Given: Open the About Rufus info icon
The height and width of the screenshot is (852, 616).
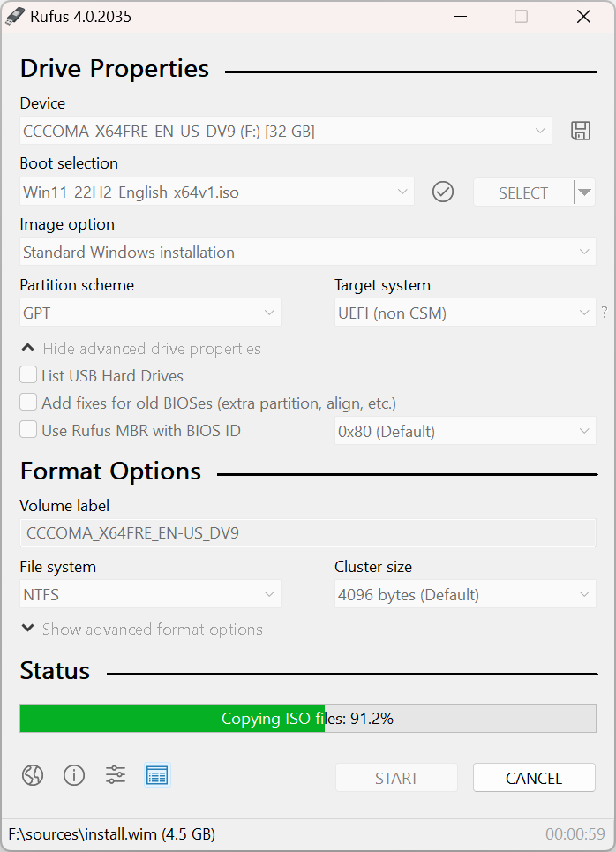Looking at the screenshot, I should pyautogui.click(x=74, y=775).
